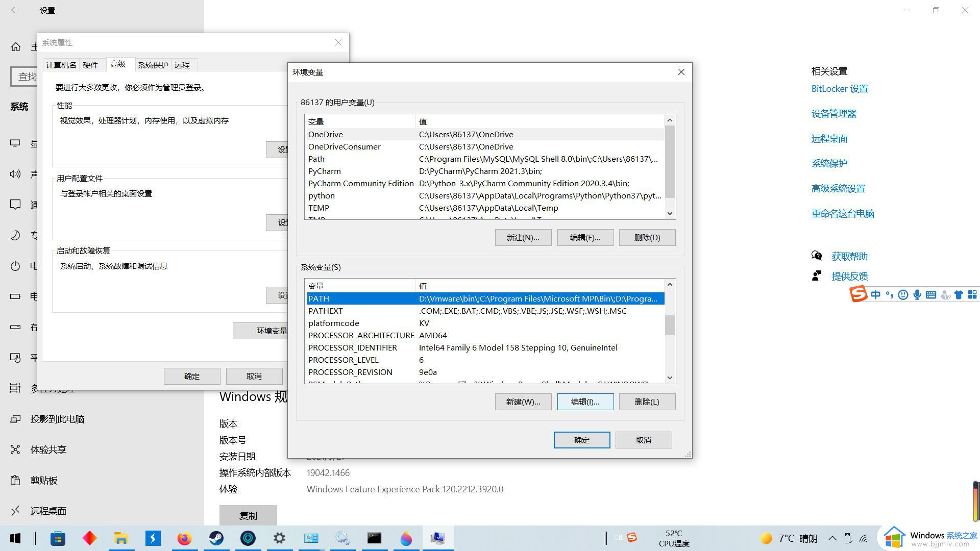Open File Explorer from the taskbar
The height and width of the screenshot is (551, 980).
(x=121, y=538)
